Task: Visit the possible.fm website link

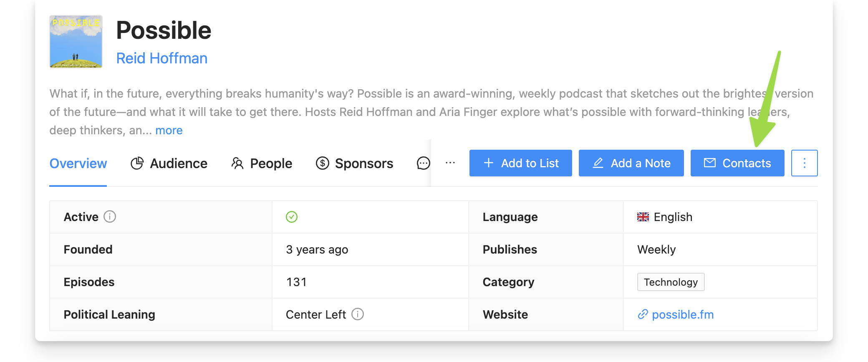Action: 683,314
